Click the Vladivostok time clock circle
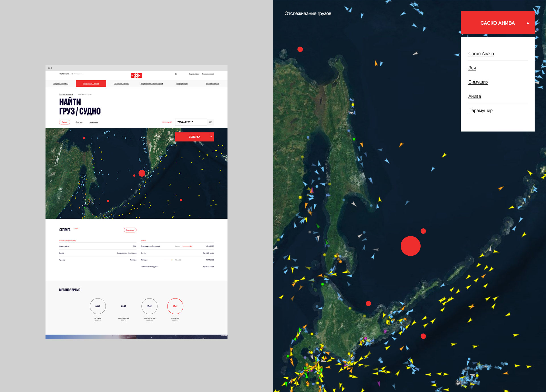546x392 pixels. pyautogui.click(x=149, y=306)
